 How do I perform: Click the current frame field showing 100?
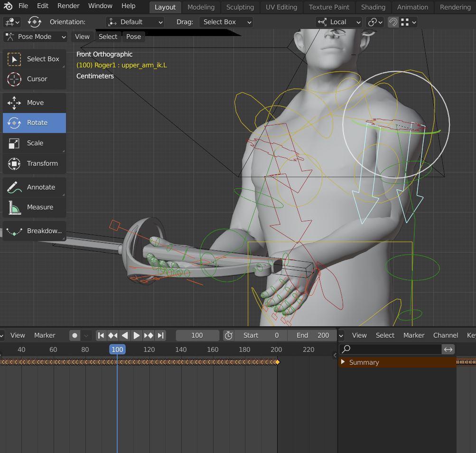197,335
